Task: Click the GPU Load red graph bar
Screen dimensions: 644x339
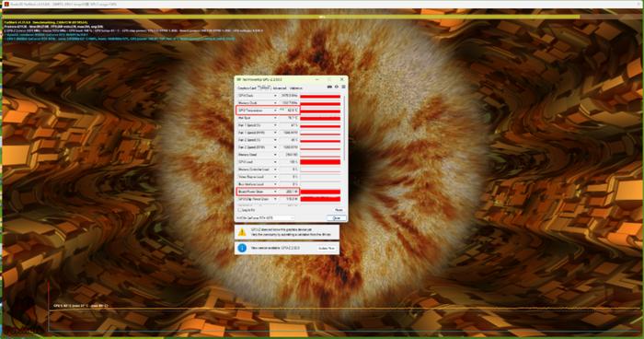Action: coord(320,162)
